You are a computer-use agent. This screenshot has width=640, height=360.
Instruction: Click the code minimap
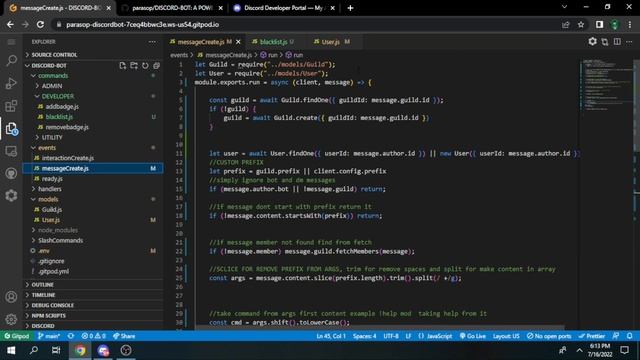pos(606,86)
